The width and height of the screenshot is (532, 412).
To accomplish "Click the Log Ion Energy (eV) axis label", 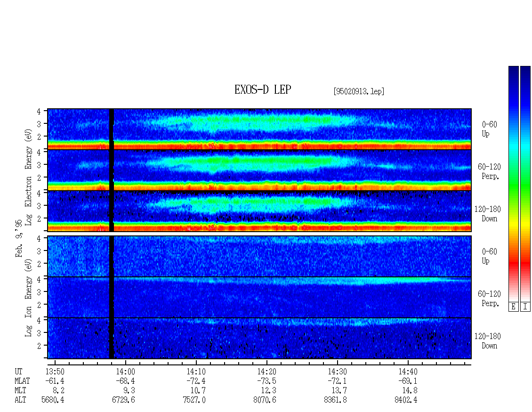I will pyautogui.click(x=28, y=298).
